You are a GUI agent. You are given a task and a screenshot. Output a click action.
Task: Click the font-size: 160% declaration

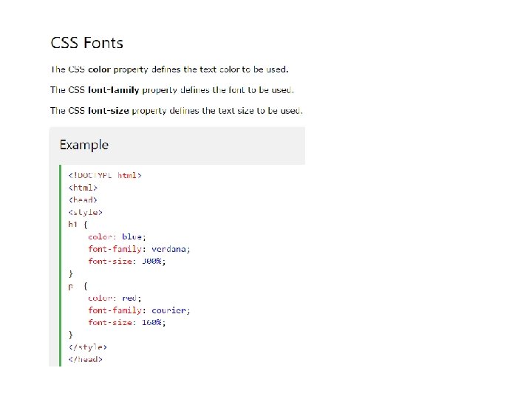(x=127, y=322)
